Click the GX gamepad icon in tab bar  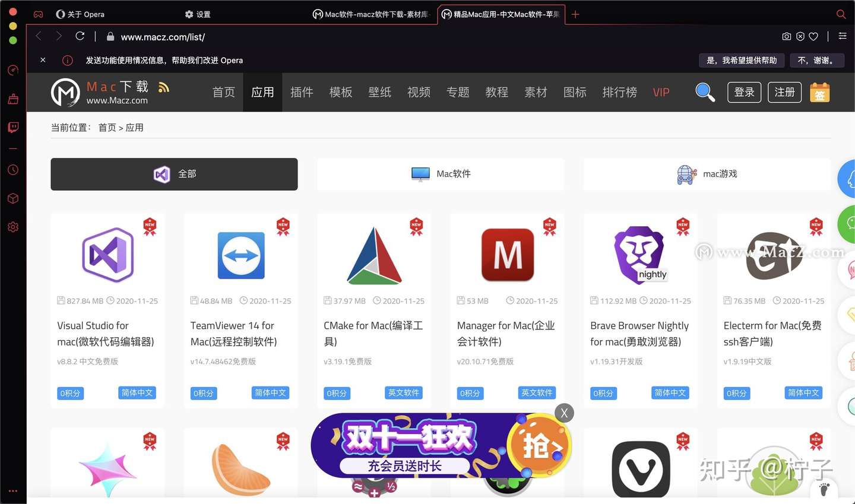38,14
